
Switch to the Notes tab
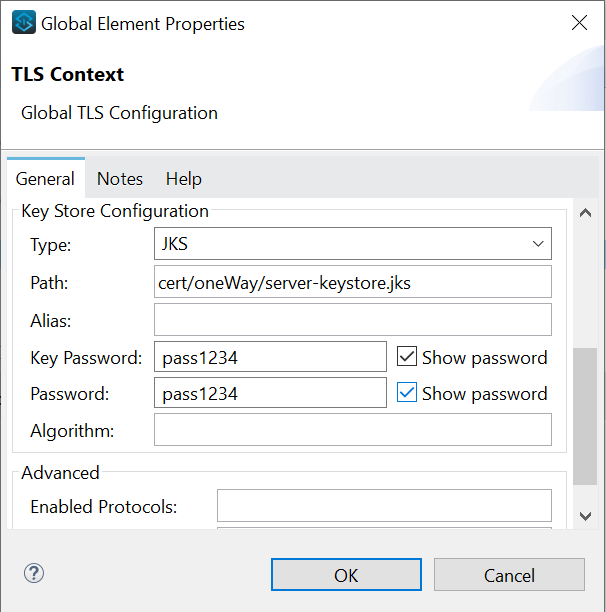pyautogui.click(x=120, y=179)
